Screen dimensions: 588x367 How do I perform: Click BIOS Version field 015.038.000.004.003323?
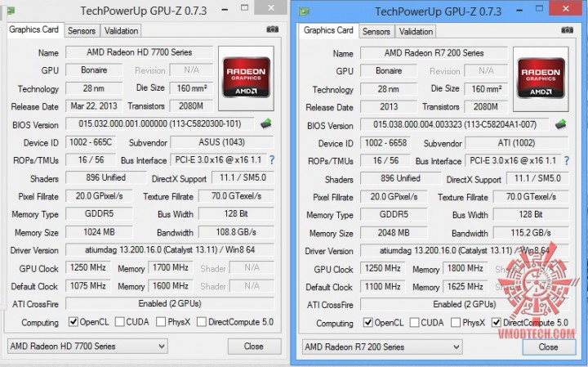pos(455,124)
